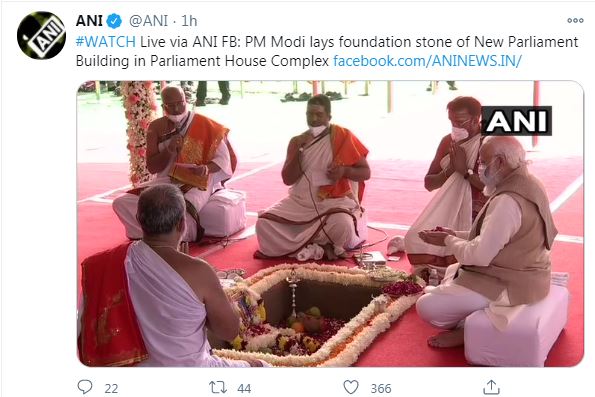The image size is (595, 397).
Task: Click the #WATCH hashtag
Action: [106, 42]
